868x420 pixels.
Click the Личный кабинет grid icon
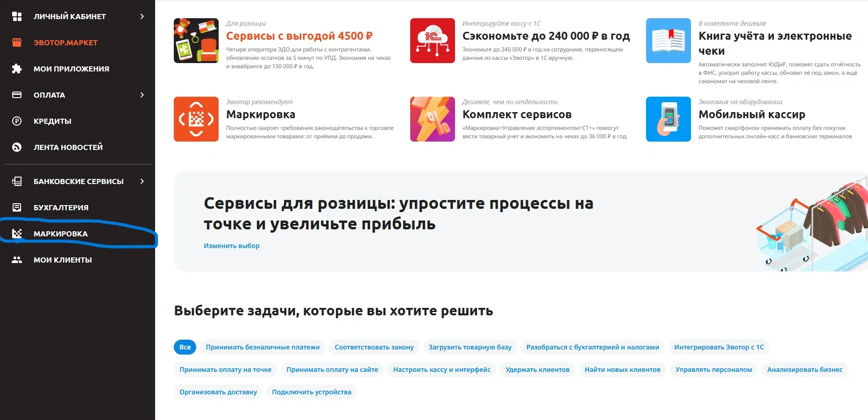[x=17, y=16]
